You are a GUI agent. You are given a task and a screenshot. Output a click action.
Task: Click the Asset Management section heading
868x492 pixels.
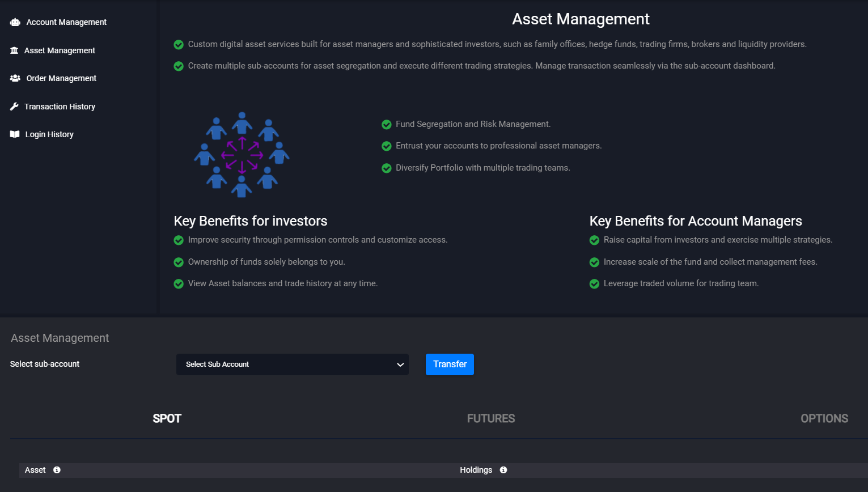[x=60, y=338]
